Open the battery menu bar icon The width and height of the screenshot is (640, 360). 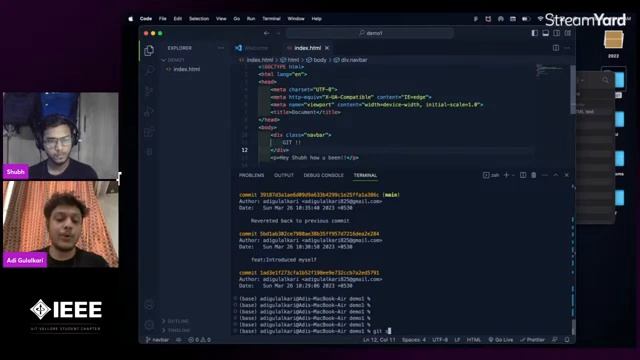(x=526, y=19)
